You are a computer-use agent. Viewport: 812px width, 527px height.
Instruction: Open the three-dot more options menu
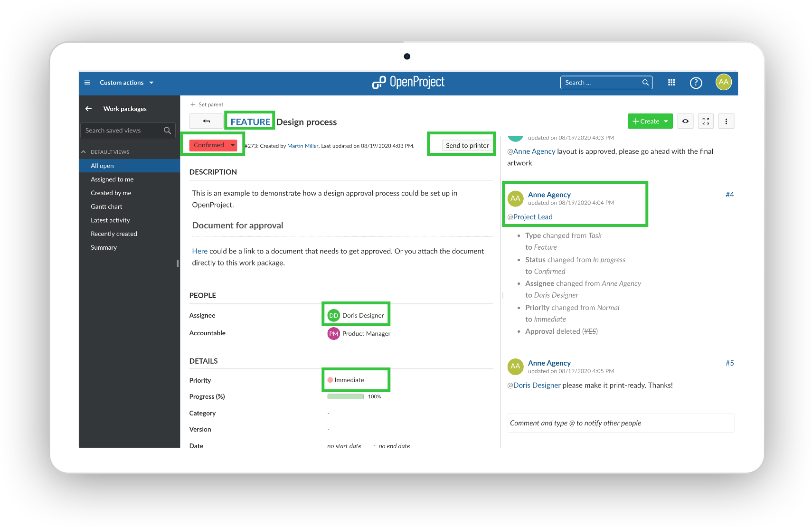click(x=726, y=122)
